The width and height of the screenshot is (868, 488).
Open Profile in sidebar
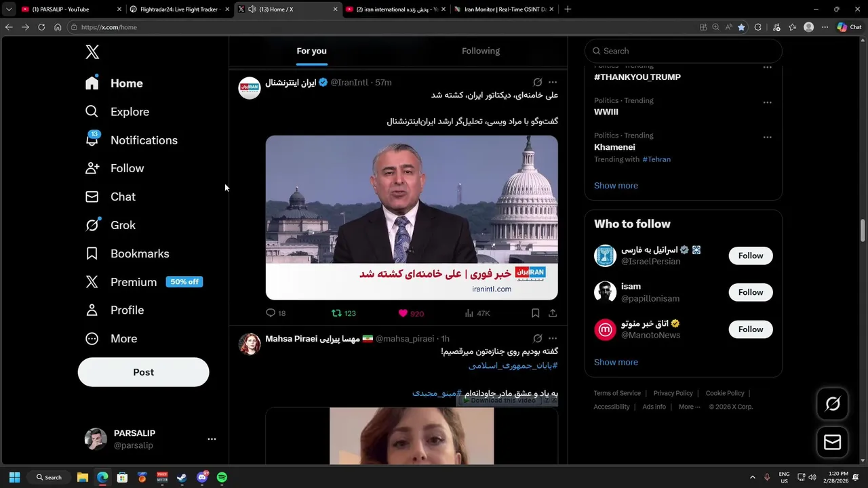tap(115, 310)
